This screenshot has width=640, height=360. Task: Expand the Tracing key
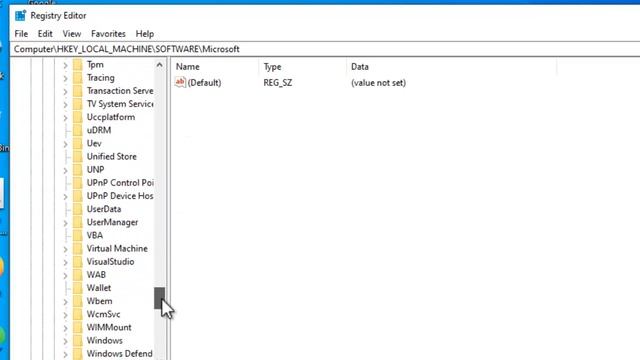tap(65, 78)
